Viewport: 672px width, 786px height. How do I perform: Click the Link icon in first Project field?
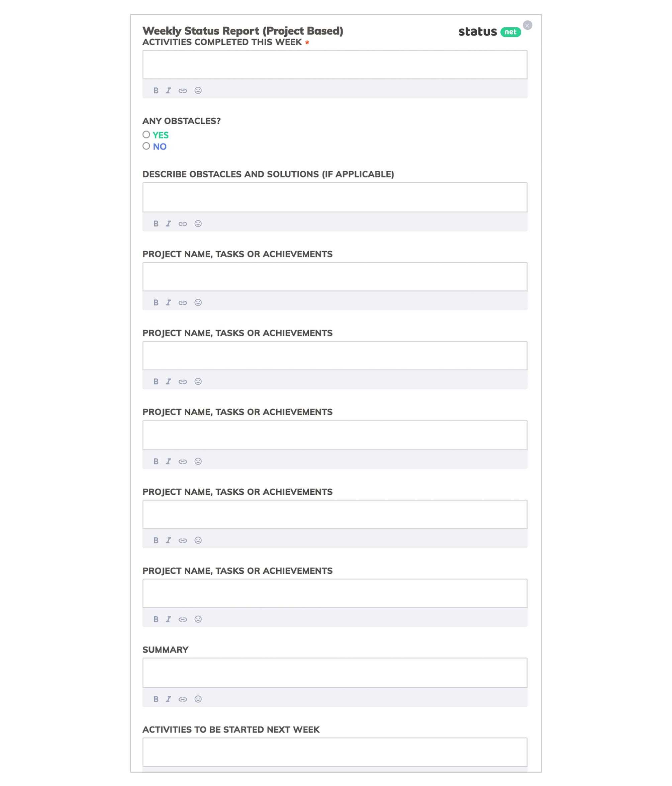[x=183, y=302]
